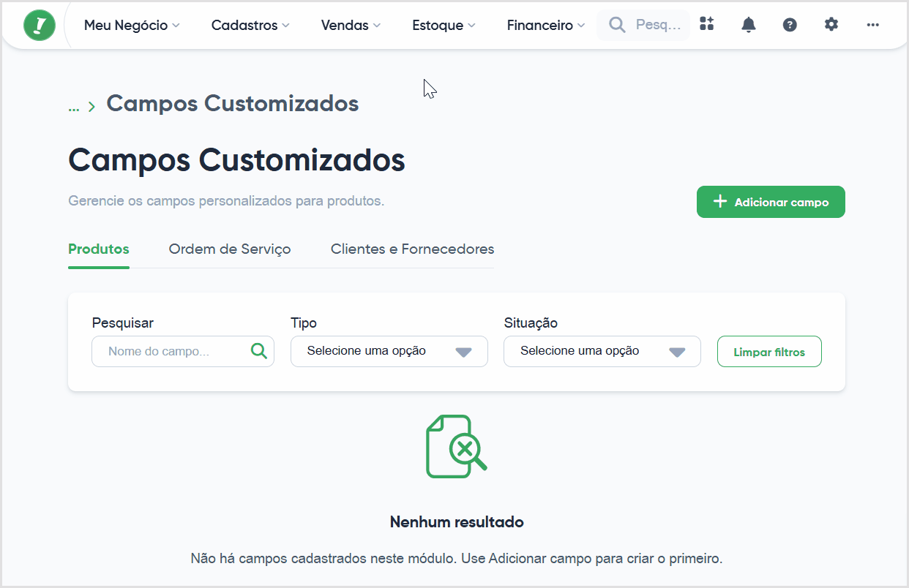Click the green search icon in Nome do campo
Viewport: 909px width, 588px height.
(259, 351)
